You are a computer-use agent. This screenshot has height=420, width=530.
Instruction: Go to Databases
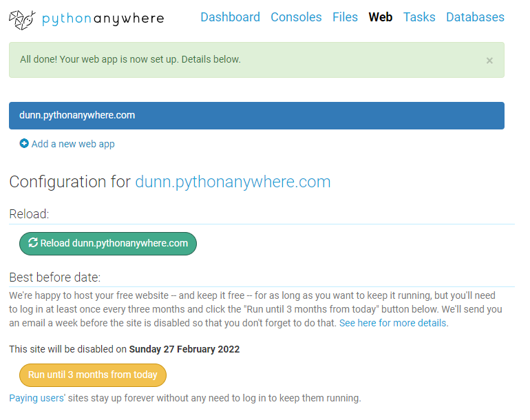(475, 17)
